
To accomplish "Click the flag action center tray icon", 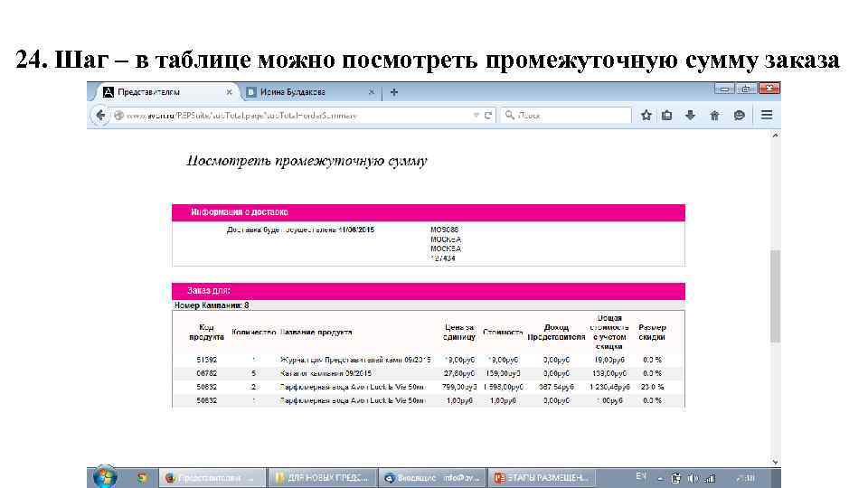I will tap(675, 478).
